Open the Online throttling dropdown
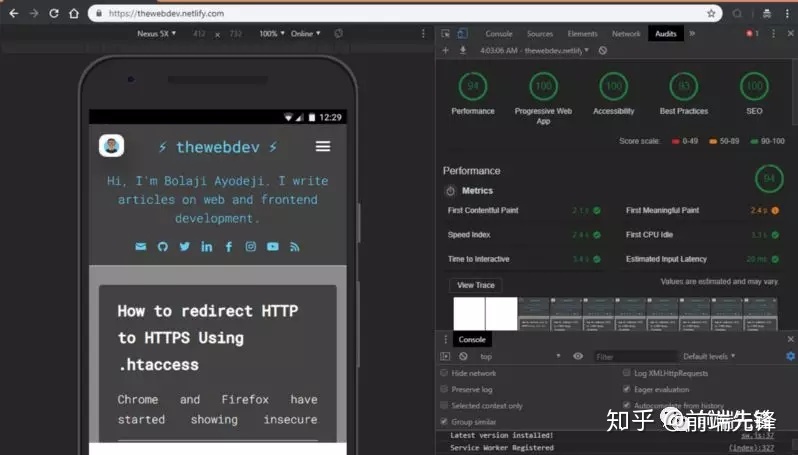 306,34
